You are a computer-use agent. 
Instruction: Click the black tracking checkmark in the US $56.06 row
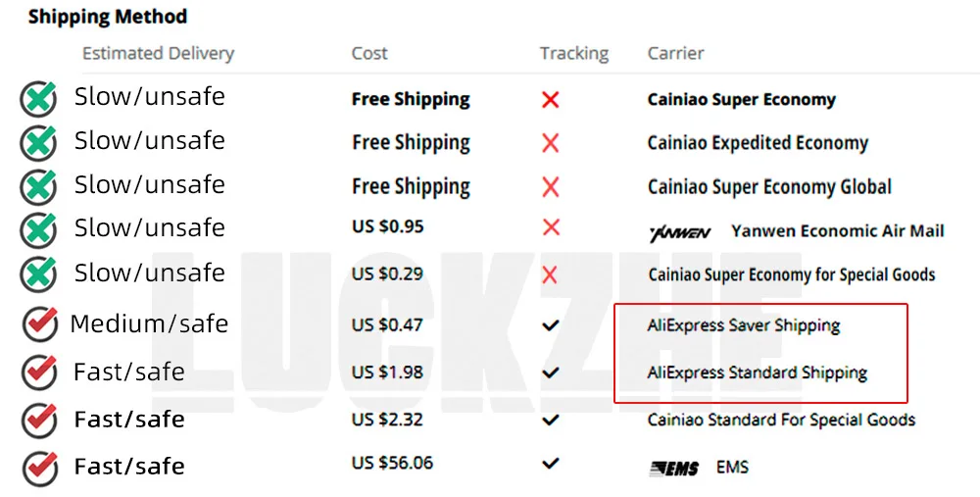click(x=550, y=464)
